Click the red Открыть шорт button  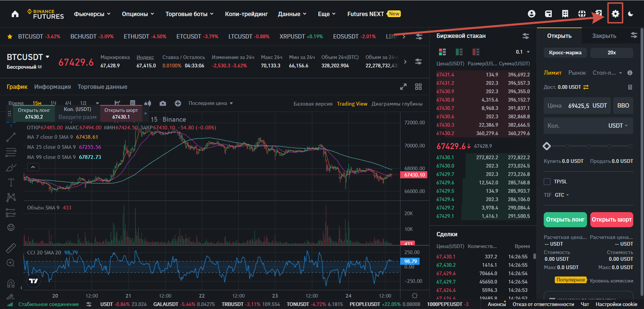click(x=611, y=220)
